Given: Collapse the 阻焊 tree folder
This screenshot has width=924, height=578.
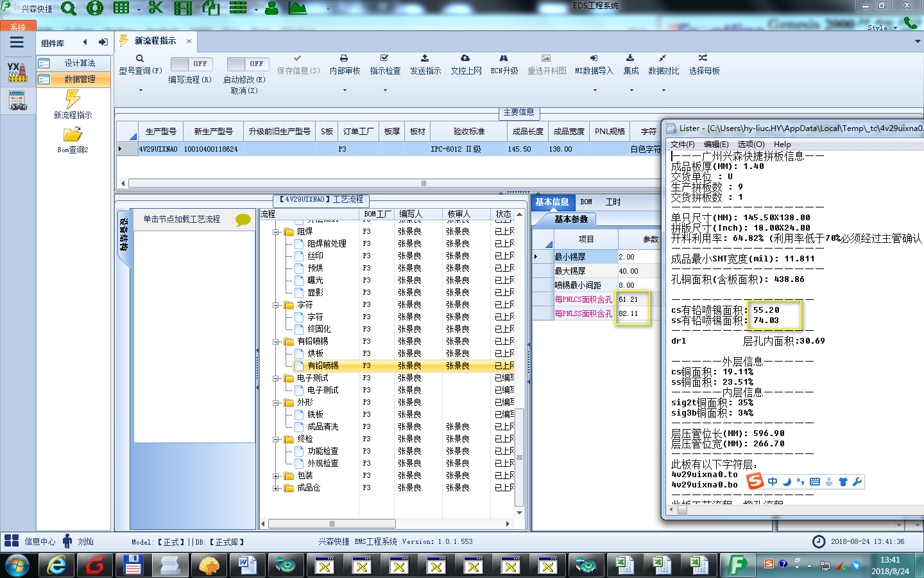Looking at the screenshot, I should [276, 232].
